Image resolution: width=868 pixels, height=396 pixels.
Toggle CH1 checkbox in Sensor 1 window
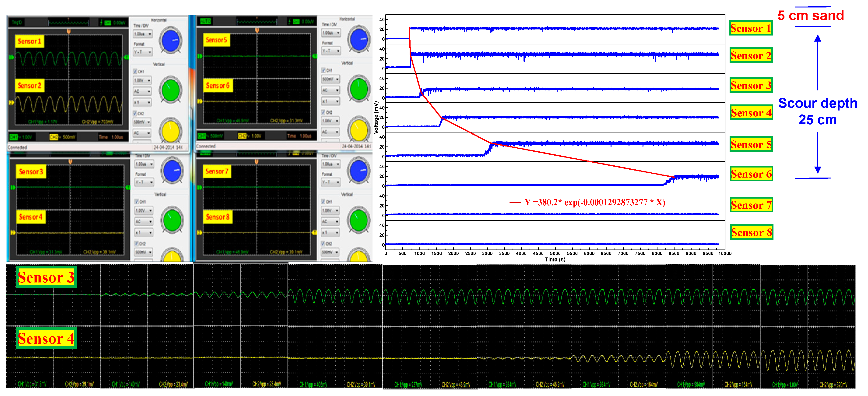coord(135,71)
